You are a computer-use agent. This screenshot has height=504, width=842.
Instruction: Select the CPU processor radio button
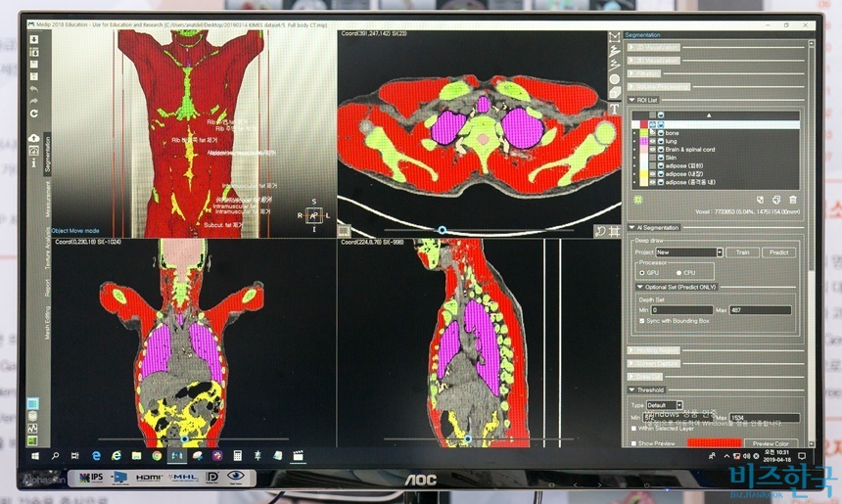tap(678, 273)
